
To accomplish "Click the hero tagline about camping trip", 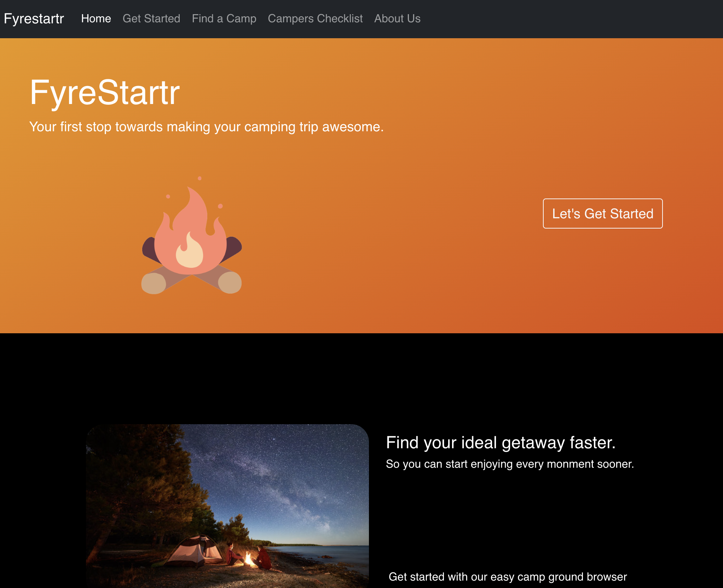I will pos(206,127).
